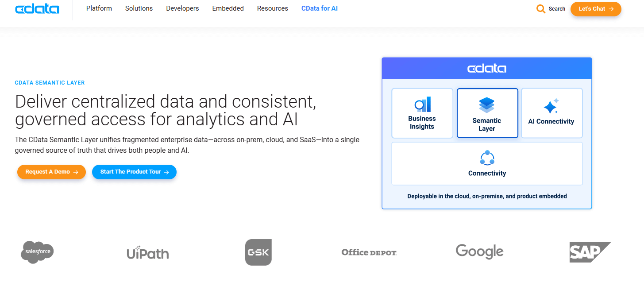644x294 pixels.
Task: Open the Resources menu
Action: [x=272, y=8]
